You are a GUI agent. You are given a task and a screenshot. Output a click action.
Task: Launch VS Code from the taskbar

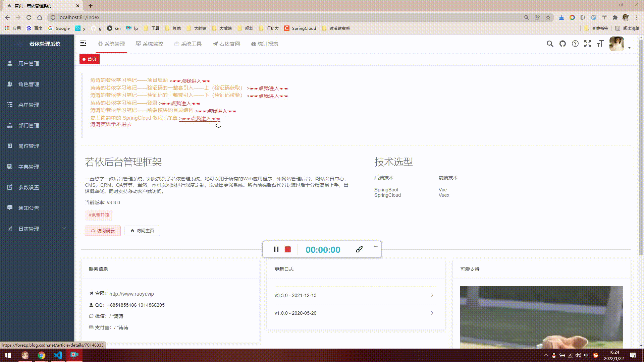coord(58,355)
